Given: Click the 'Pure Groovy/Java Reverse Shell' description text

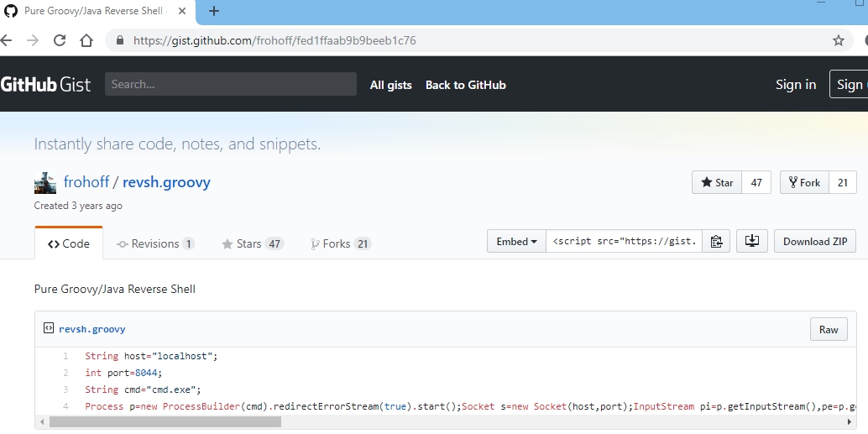Looking at the screenshot, I should pyautogui.click(x=115, y=289).
